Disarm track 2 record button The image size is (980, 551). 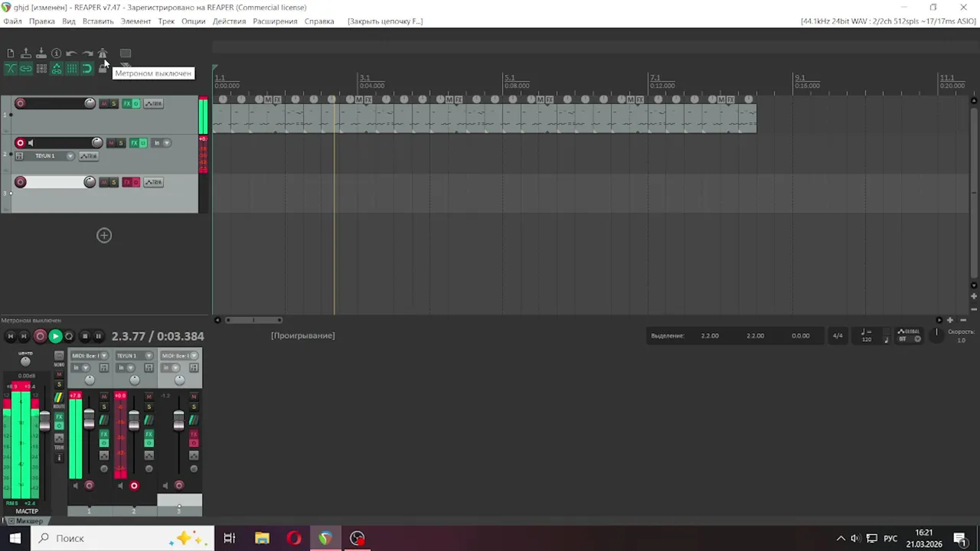tap(21, 142)
